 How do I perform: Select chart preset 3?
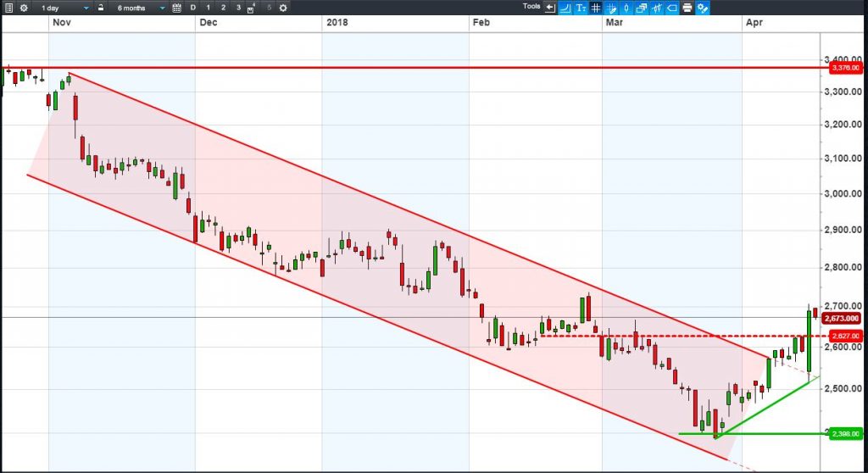tap(238, 8)
